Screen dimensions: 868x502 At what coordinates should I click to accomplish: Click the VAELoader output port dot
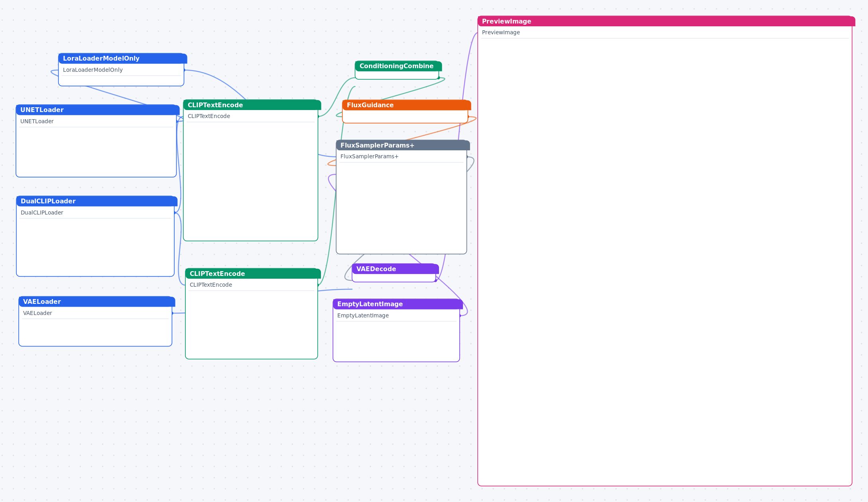[172, 313]
